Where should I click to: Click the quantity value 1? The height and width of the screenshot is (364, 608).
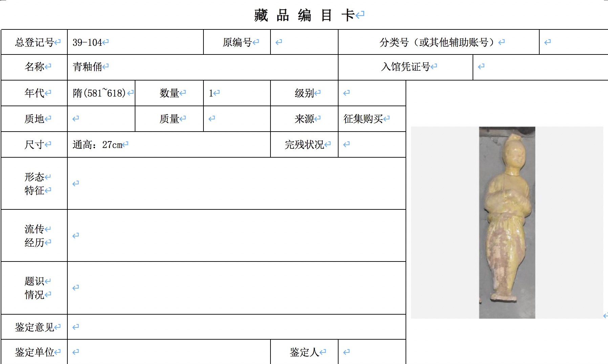[x=211, y=93]
